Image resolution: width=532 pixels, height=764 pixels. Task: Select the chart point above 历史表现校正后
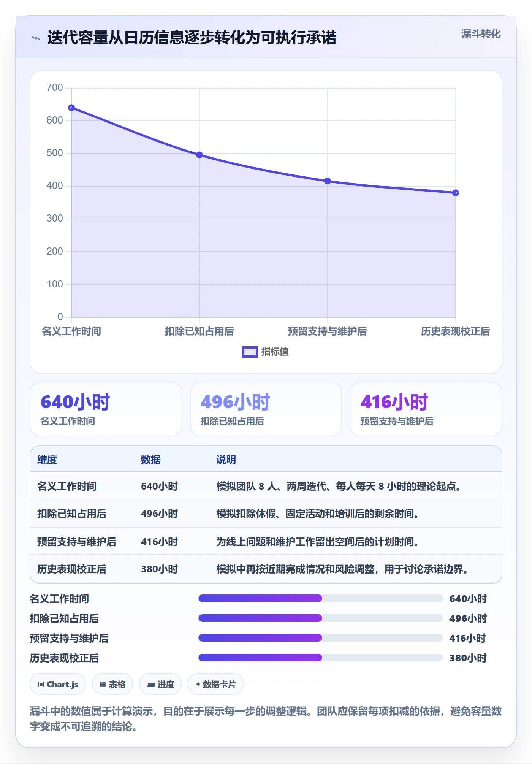(x=456, y=193)
